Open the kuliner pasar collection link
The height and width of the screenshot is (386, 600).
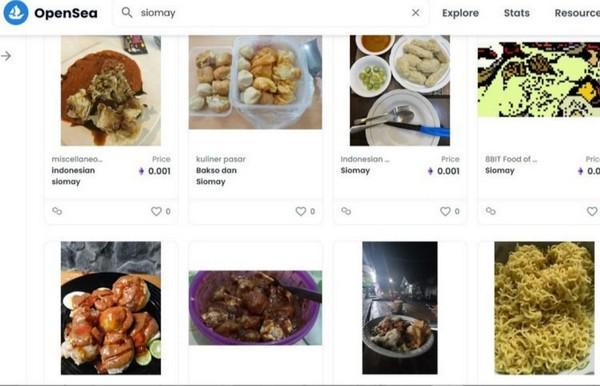point(221,159)
